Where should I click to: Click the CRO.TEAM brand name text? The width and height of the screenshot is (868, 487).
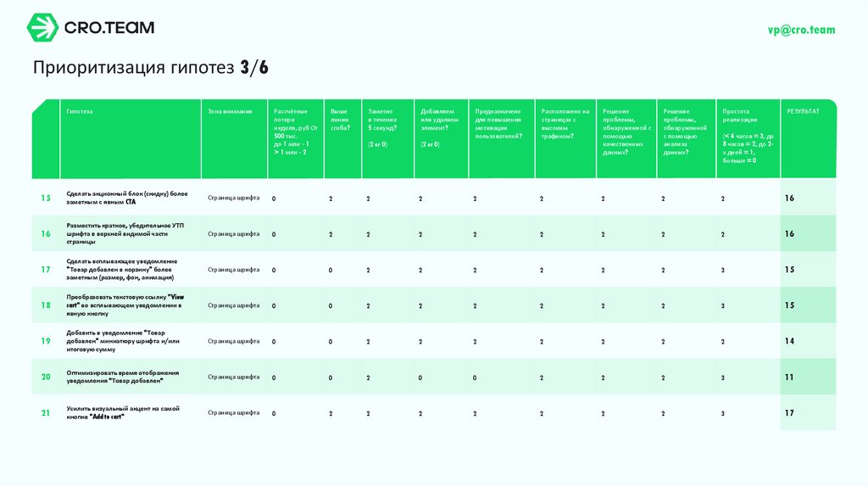tap(109, 27)
